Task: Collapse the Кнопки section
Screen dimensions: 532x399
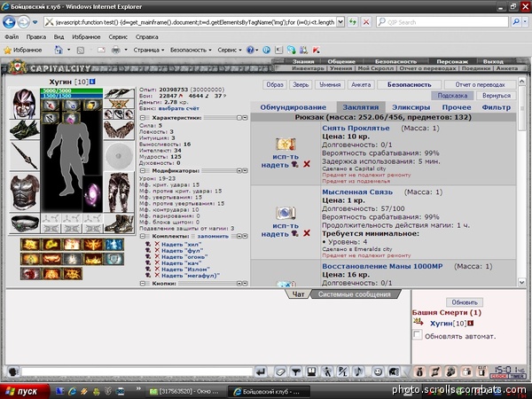Action: [143, 284]
